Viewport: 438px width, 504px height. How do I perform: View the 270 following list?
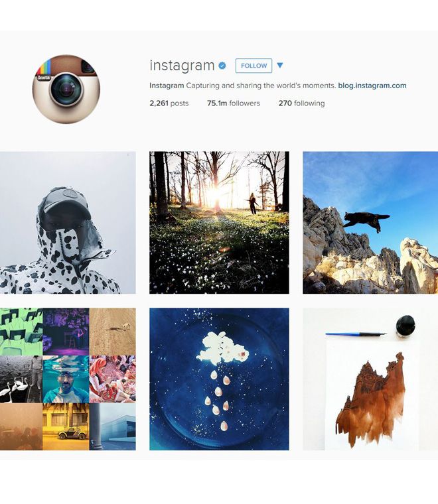click(302, 103)
